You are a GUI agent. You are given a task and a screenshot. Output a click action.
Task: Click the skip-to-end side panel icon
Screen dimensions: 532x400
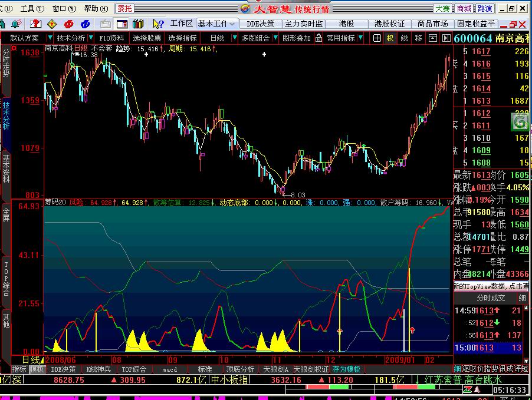tap(446, 38)
